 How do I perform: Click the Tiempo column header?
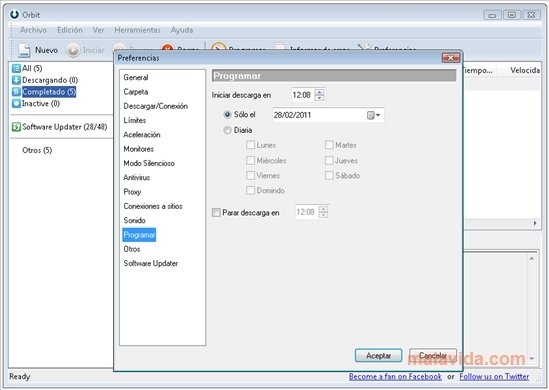(x=478, y=70)
